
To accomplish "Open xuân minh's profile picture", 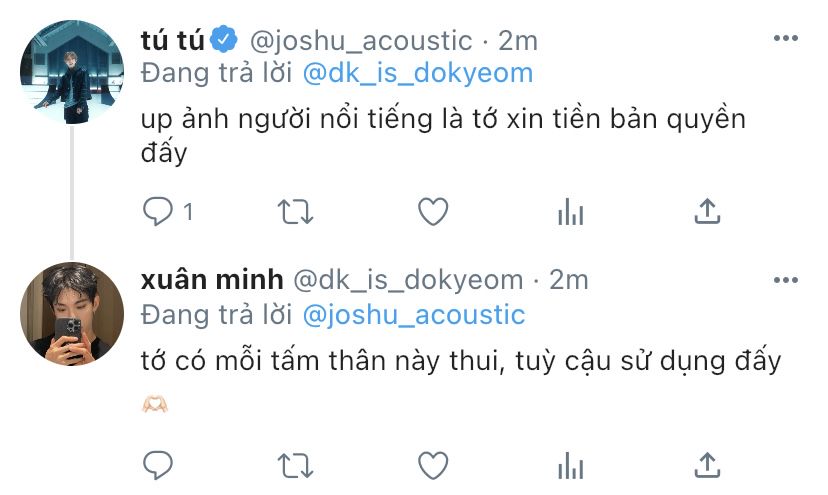I will pos(72,314).
